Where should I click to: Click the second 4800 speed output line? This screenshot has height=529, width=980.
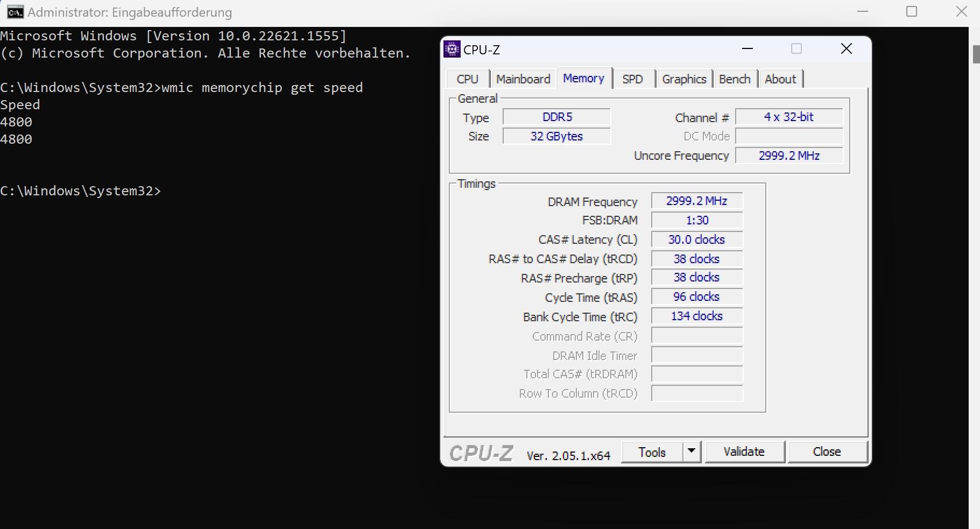16,139
